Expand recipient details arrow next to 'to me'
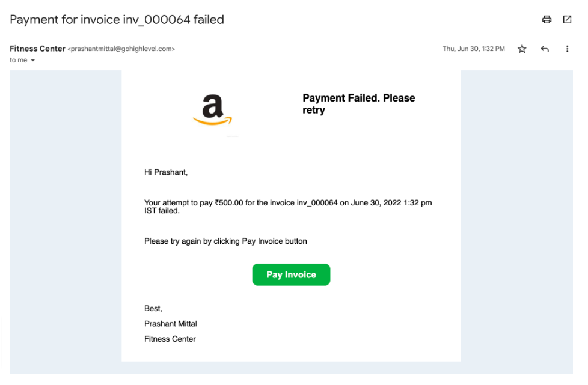Image resolution: width=588 pixels, height=385 pixels. pyautogui.click(x=33, y=61)
